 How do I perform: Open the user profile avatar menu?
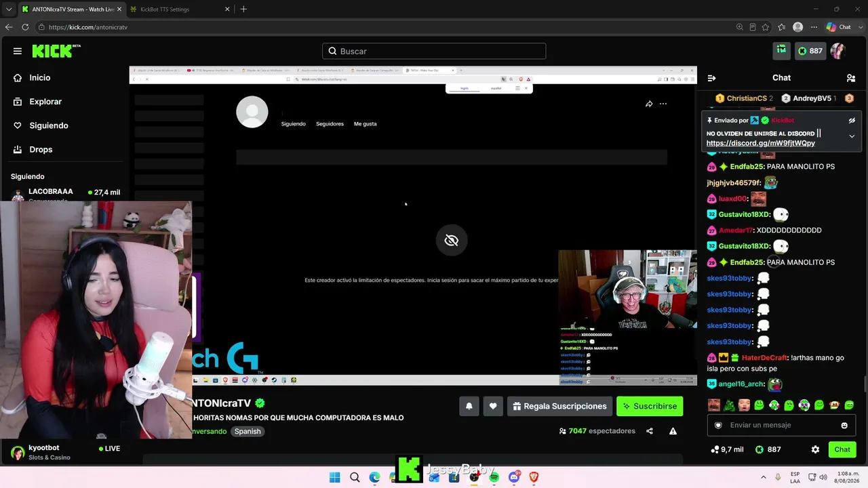click(x=838, y=51)
